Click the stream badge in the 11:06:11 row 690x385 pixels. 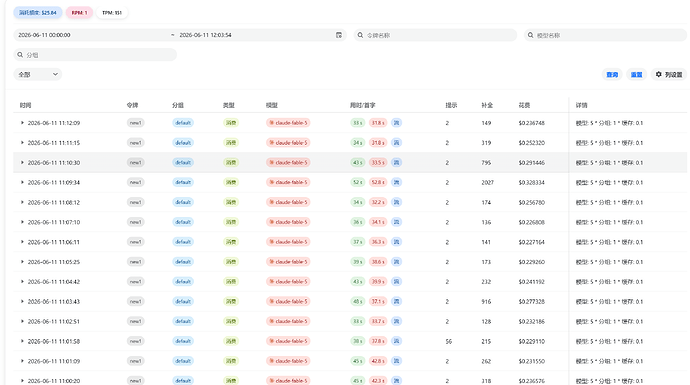[396, 242]
